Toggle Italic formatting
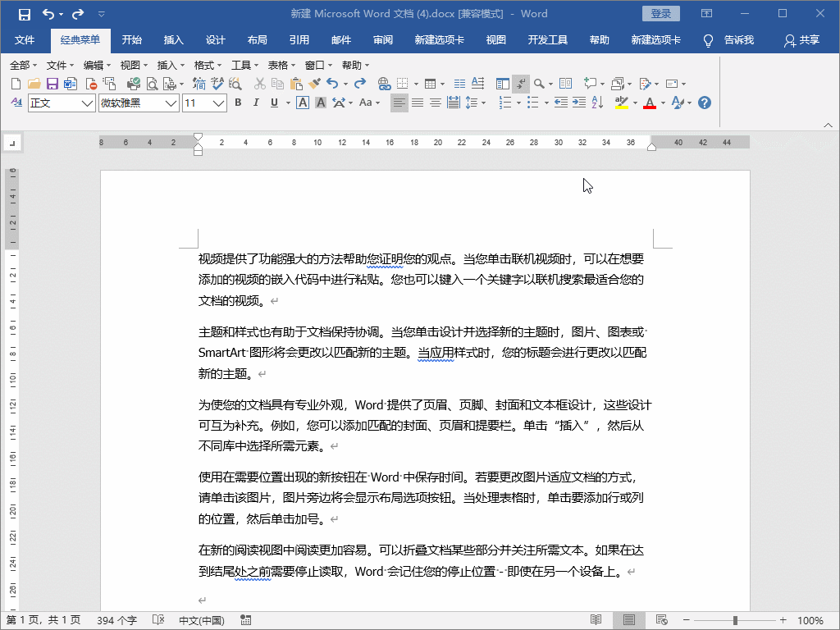This screenshot has height=630, width=840. (256, 103)
